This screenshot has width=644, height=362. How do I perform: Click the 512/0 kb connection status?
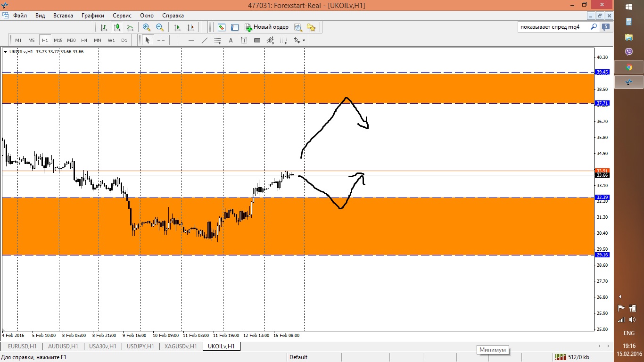click(573, 357)
